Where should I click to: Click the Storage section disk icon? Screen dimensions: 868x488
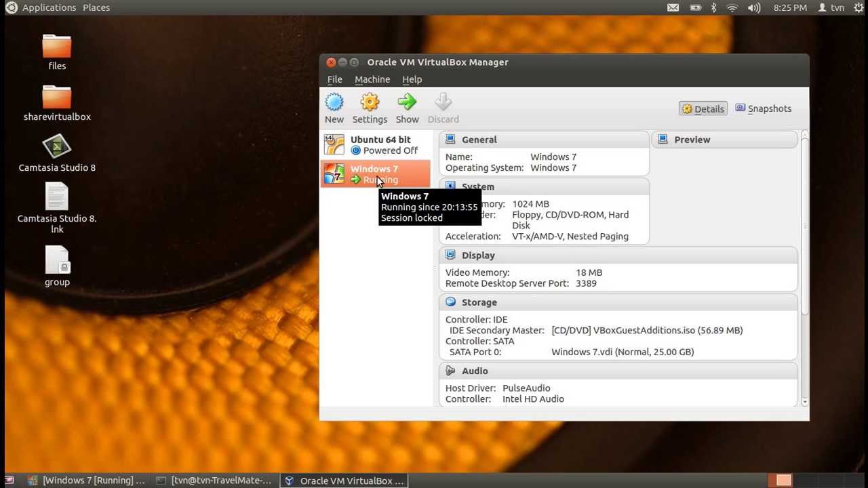pos(450,302)
